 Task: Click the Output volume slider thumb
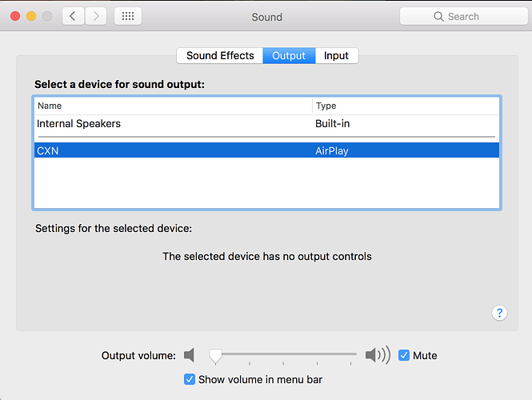pos(215,356)
